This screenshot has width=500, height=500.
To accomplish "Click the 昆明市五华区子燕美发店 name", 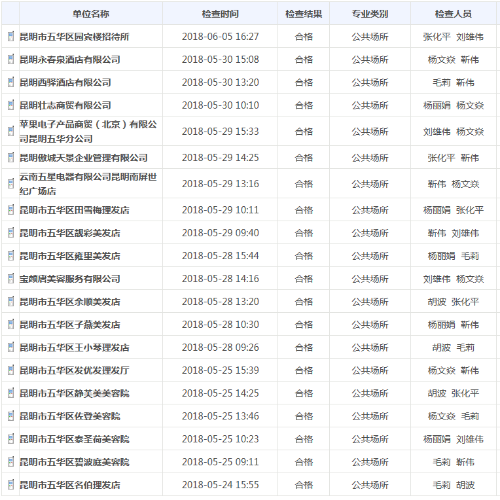I will click(70, 325).
